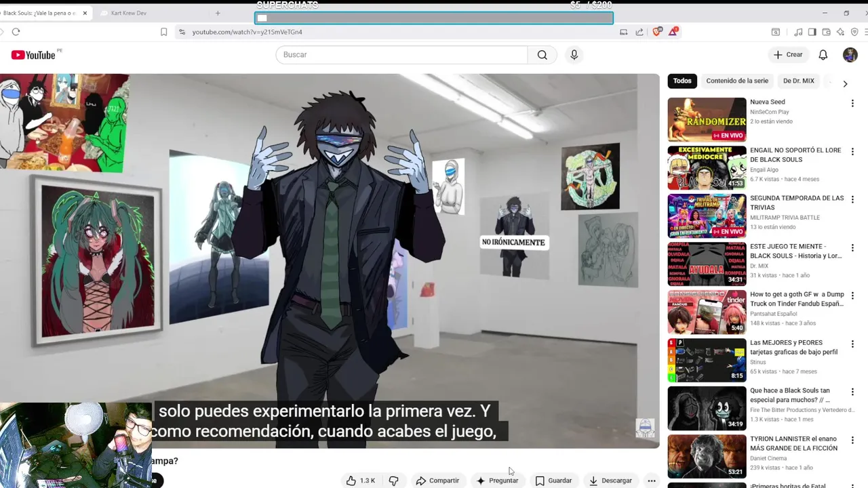
Task: Select the Todos filter chip
Action: (682, 81)
